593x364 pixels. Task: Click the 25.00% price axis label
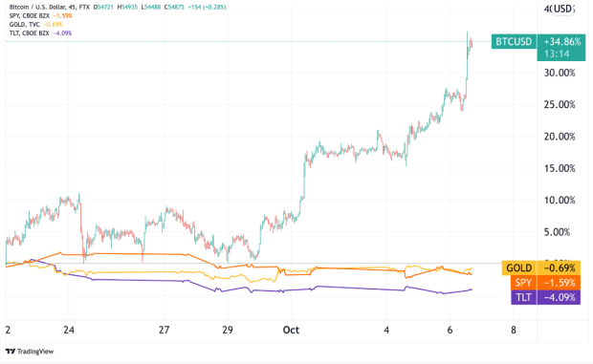(560, 104)
